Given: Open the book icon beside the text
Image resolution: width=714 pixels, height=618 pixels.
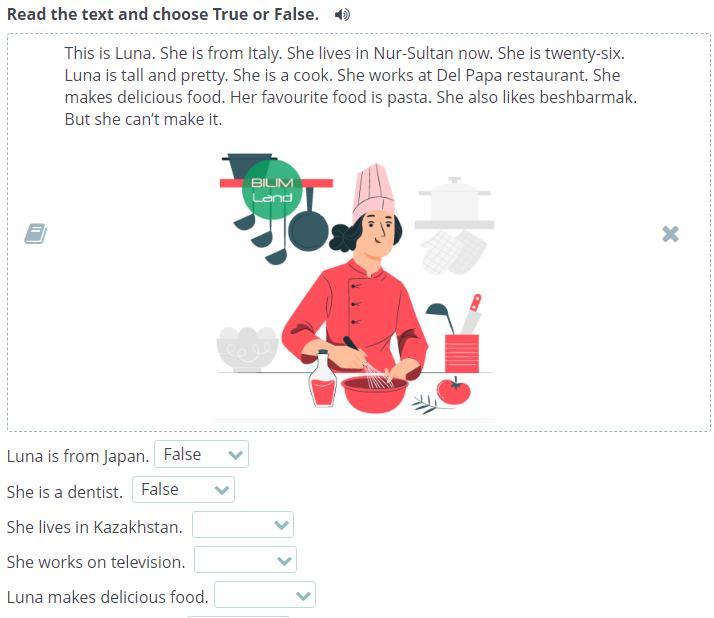Looking at the screenshot, I should (x=36, y=234).
